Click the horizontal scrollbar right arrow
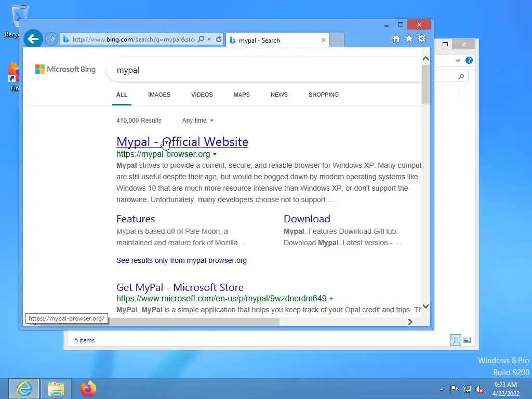 (410, 322)
